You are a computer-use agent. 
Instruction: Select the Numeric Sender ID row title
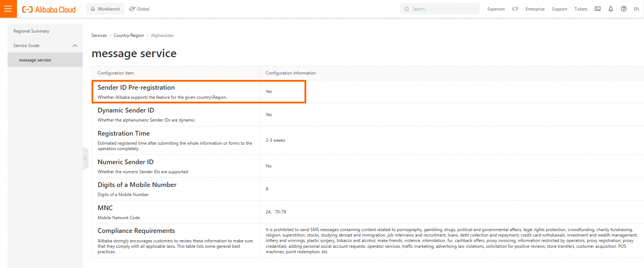point(125,162)
